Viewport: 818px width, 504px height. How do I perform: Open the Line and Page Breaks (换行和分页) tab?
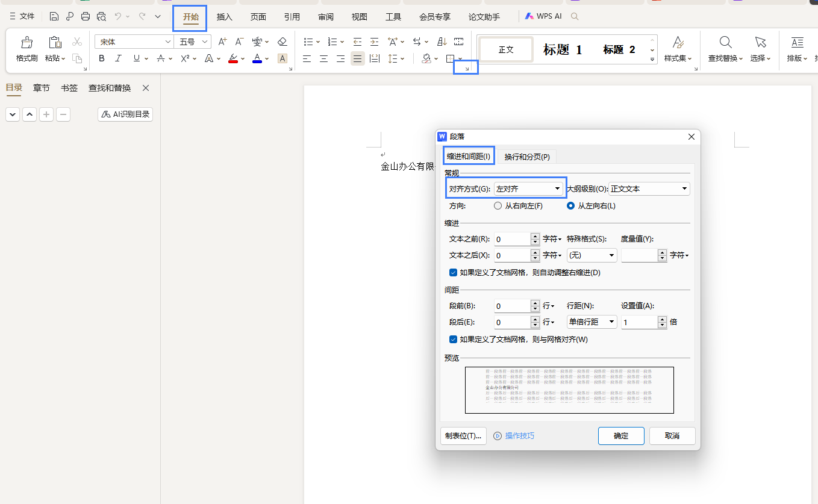(x=527, y=157)
